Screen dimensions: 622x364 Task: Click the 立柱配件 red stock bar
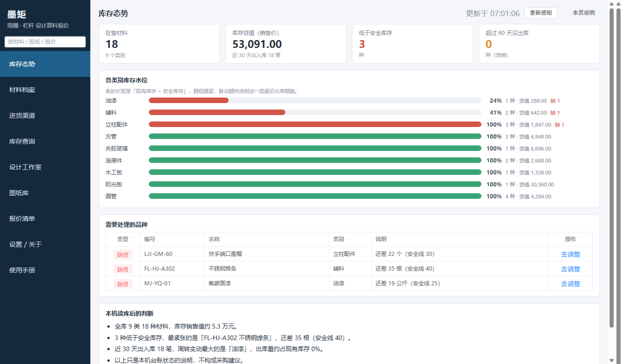click(x=315, y=124)
